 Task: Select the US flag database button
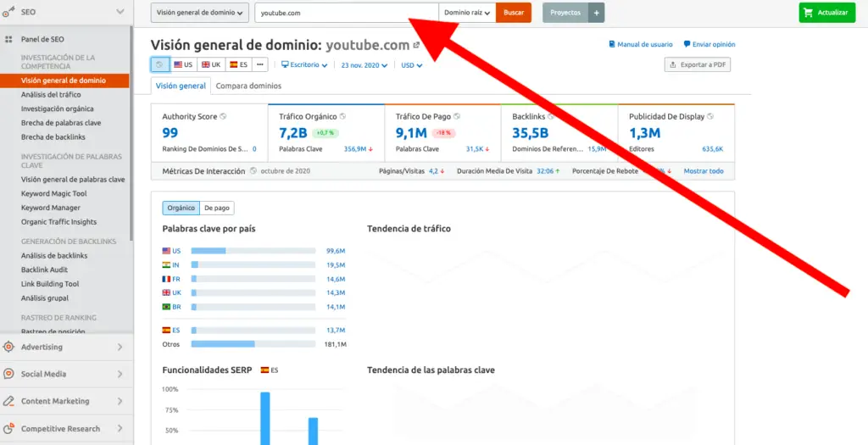click(183, 64)
